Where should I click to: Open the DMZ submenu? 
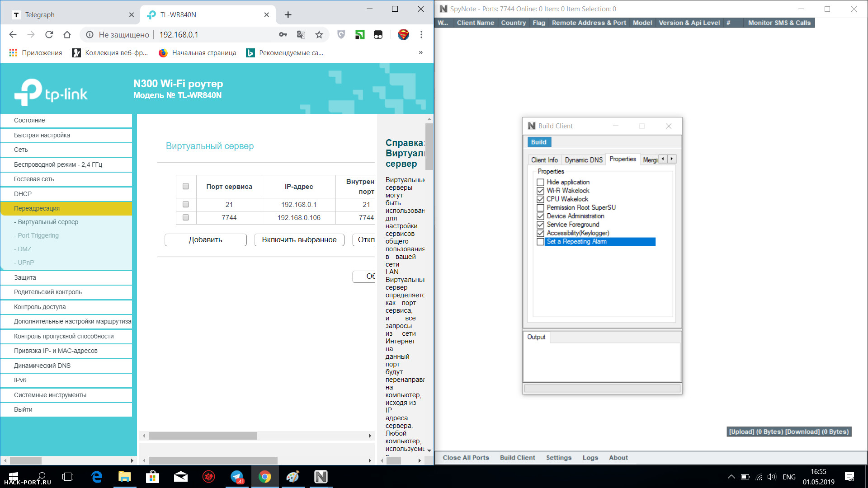coord(24,249)
